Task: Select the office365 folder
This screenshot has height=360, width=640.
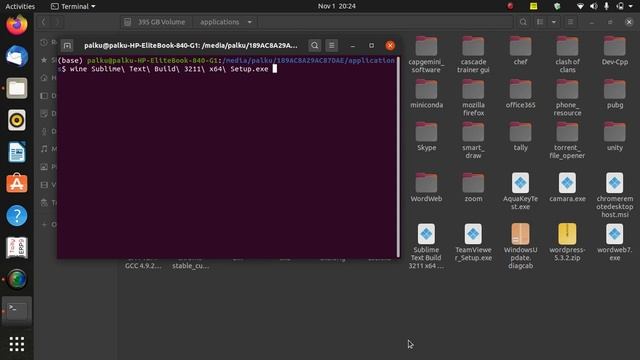Action: (520, 93)
